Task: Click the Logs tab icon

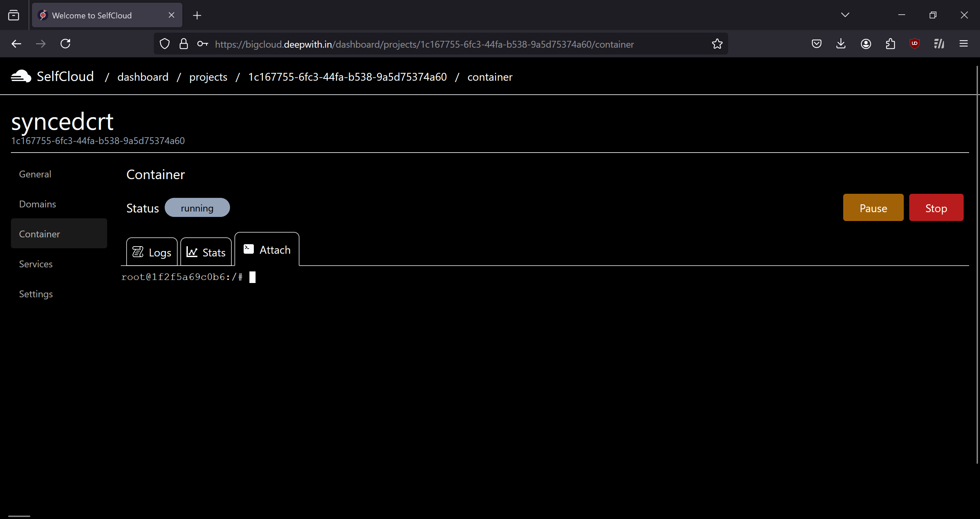Action: tap(139, 252)
